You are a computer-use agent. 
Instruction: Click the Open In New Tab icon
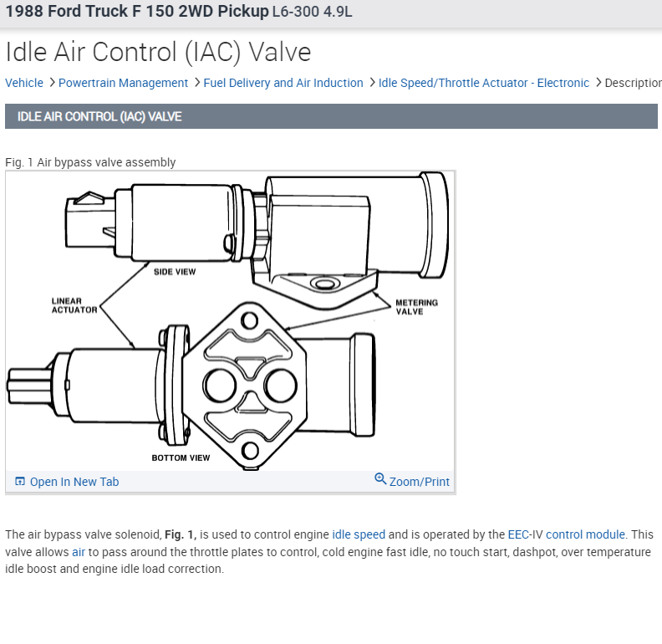pyautogui.click(x=20, y=481)
